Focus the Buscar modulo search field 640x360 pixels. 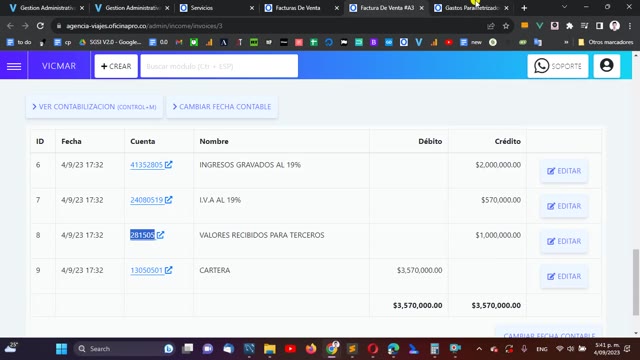pyautogui.click(x=219, y=66)
